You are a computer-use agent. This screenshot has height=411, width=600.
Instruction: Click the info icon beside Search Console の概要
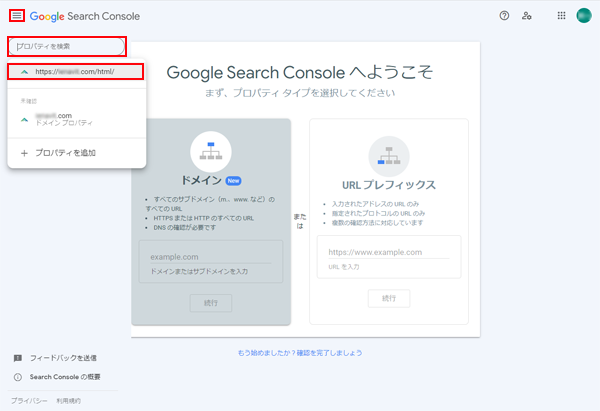pos(18,377)
